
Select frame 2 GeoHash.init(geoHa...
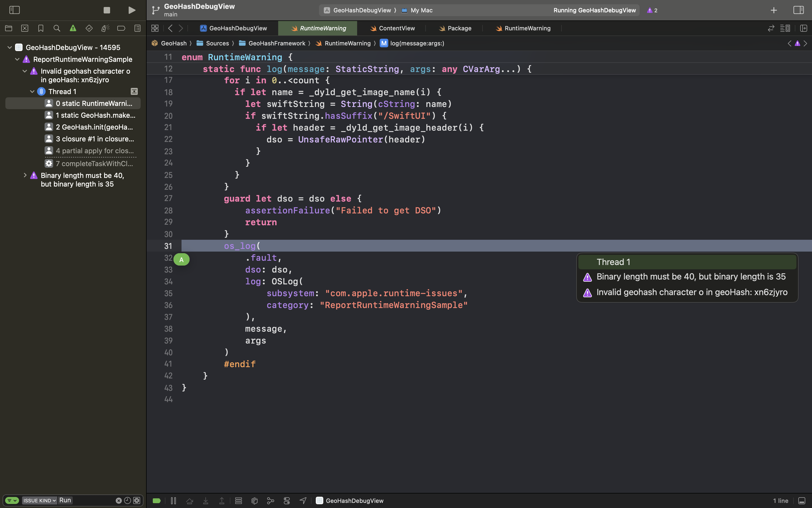coord(73,127)
